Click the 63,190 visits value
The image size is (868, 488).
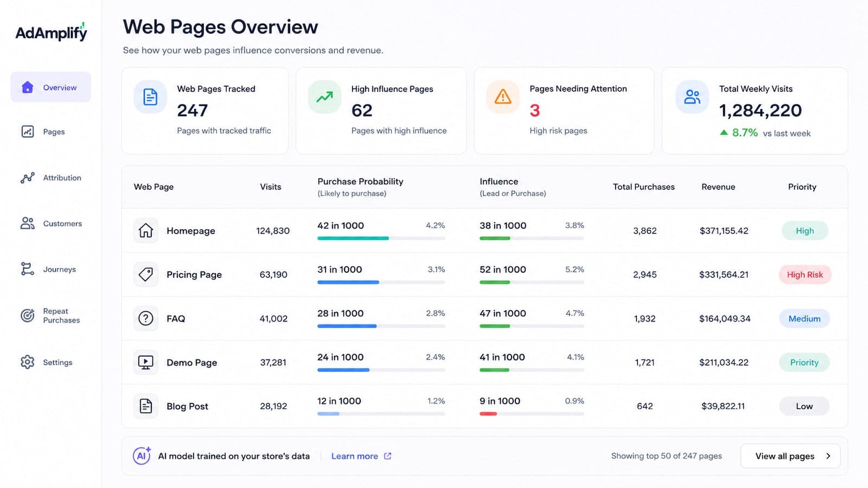pos(273,274)
